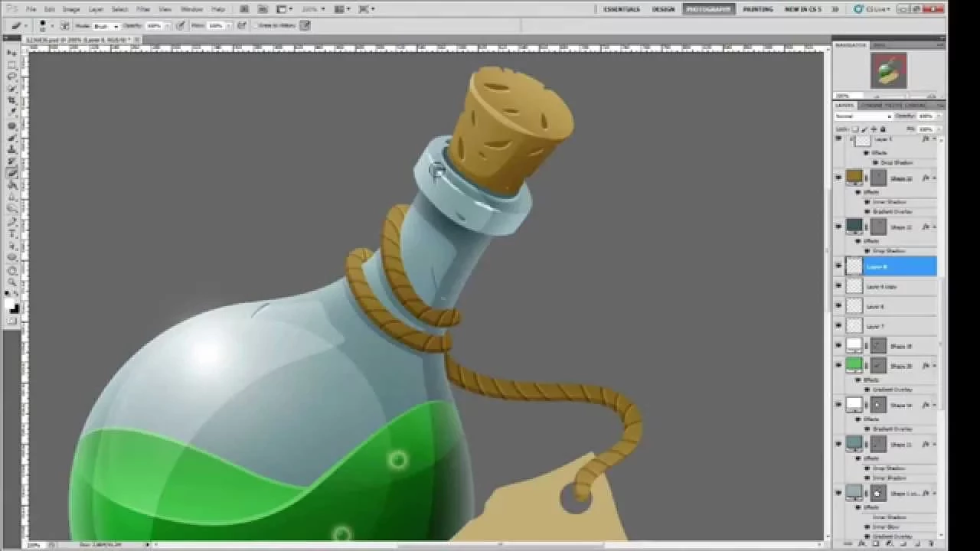980x551 pixels.
Task: Toggle the Erase to History checkbox
Action: click(256, 25)
